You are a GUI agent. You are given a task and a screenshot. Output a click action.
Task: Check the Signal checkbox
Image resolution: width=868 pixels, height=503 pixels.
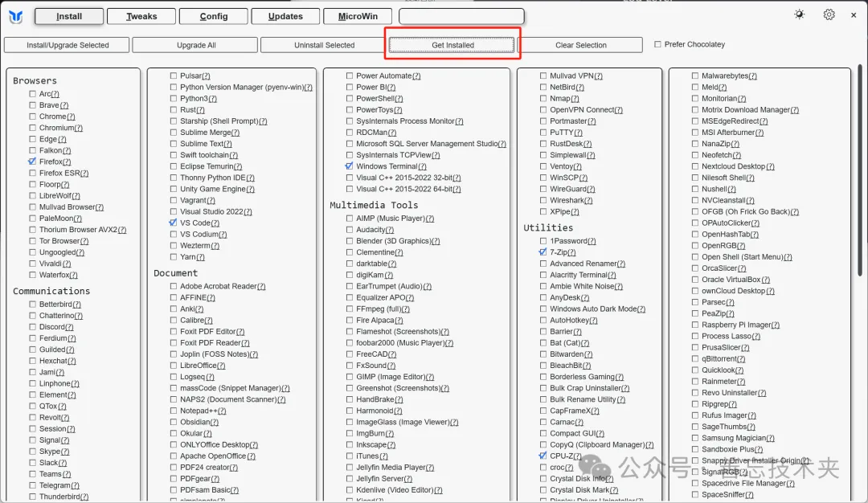(33, 440)
